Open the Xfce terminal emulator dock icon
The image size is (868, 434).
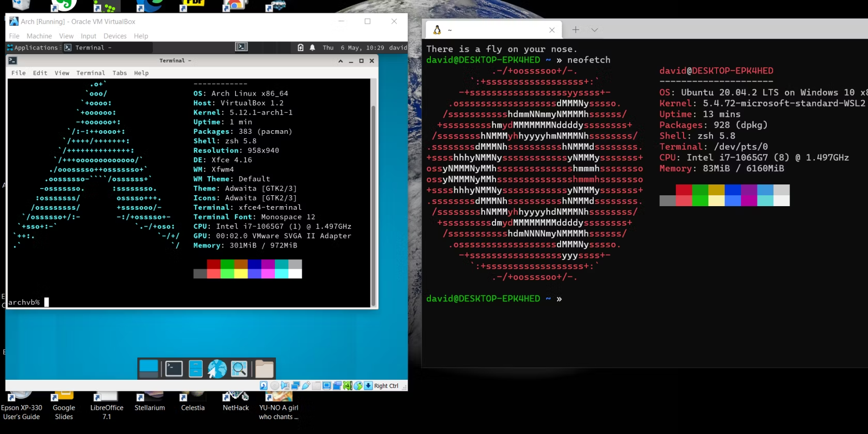[174, 368]
